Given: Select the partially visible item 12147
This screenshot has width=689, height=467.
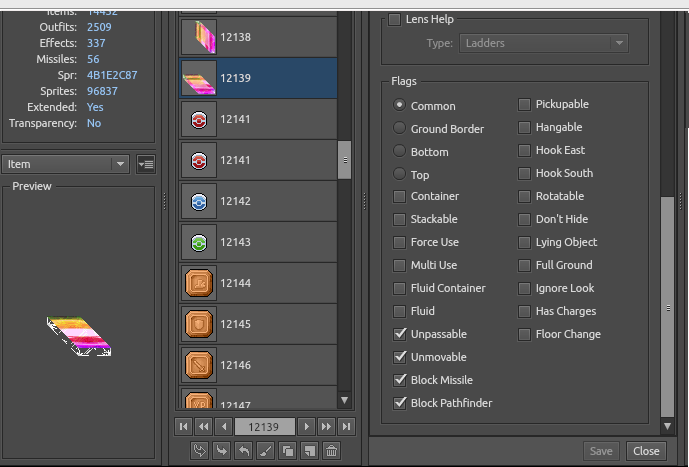Looking at the screenshot, I should pos(258,398).
